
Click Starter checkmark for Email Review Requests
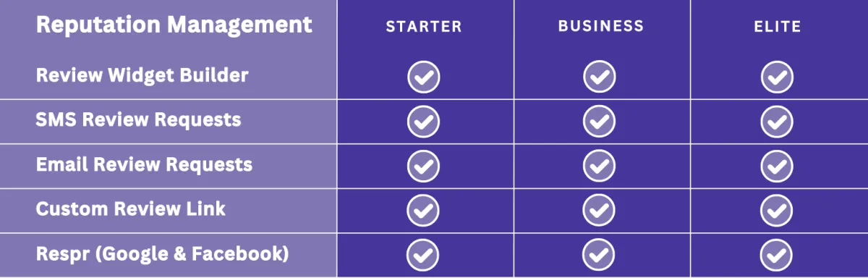click(424, 166)
